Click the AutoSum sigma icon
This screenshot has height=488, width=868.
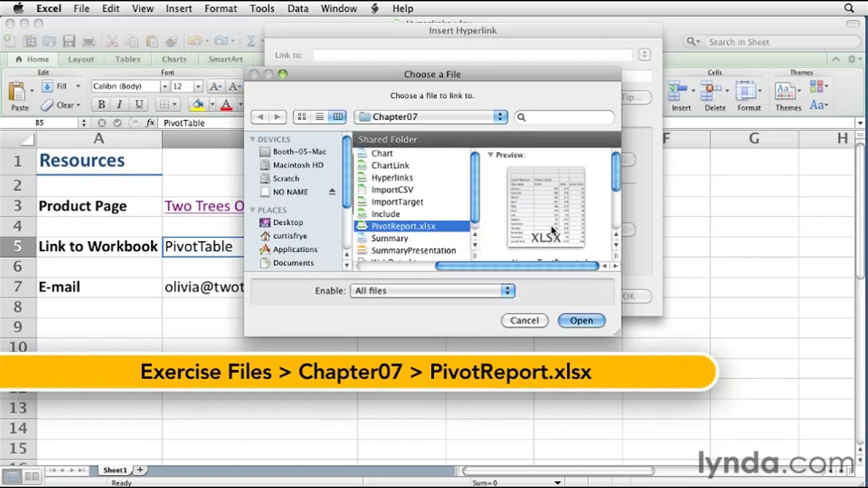(x=251, y=41)
